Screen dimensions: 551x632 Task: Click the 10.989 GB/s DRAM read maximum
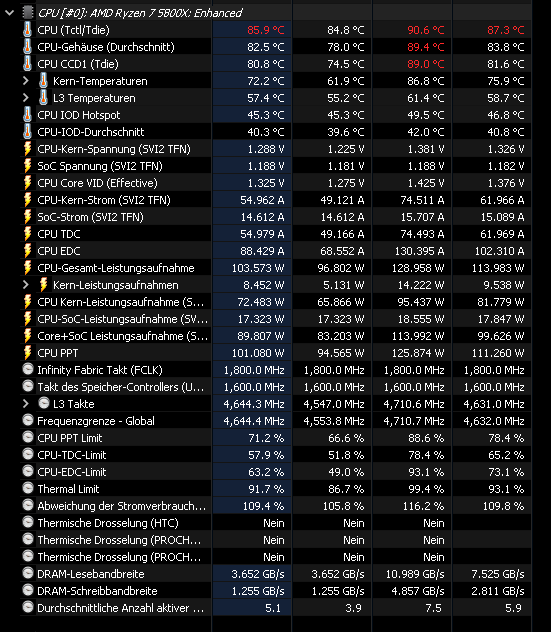(415, 574)
